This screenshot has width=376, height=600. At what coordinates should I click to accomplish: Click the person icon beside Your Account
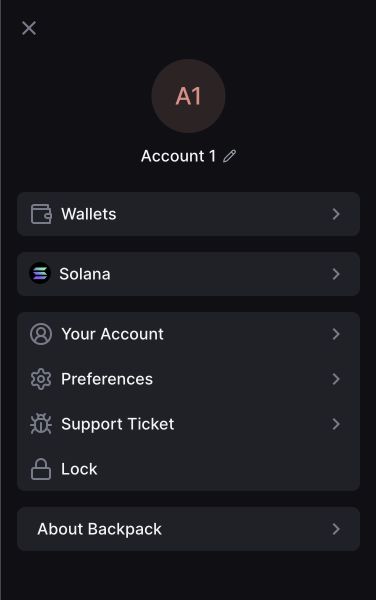(x=41, y=334)
